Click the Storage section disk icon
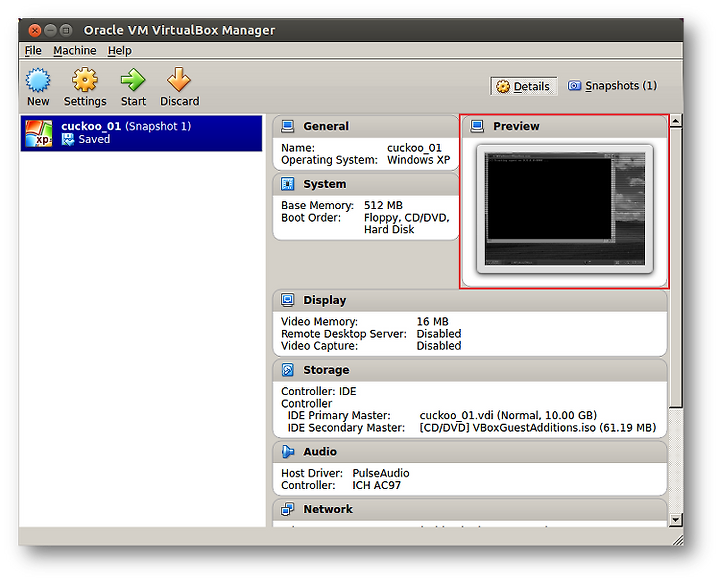This screenshot has width=720, height=582. 288,370
